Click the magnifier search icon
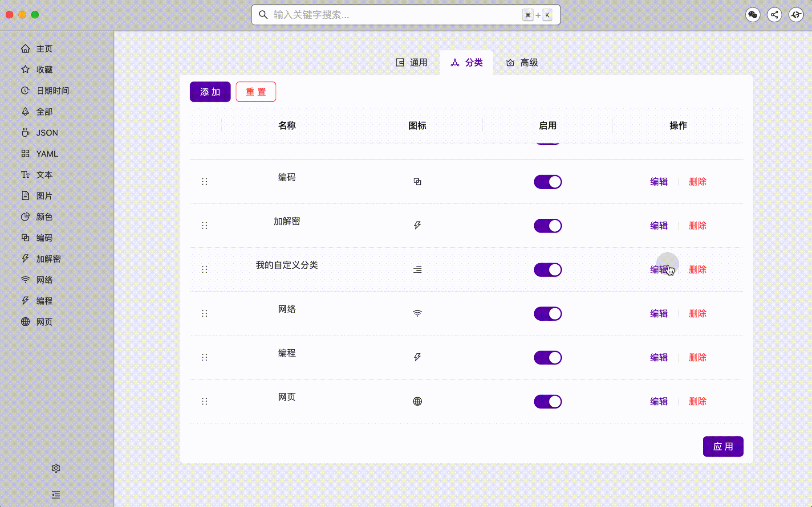The width and height of the screenshot is (812, 507). coord(263,15)
